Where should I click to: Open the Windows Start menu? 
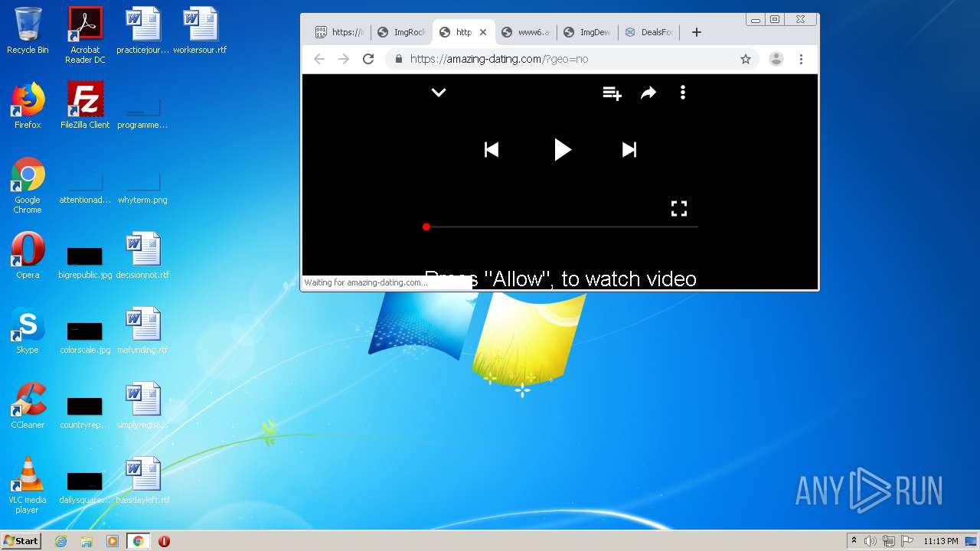[21, 541]
